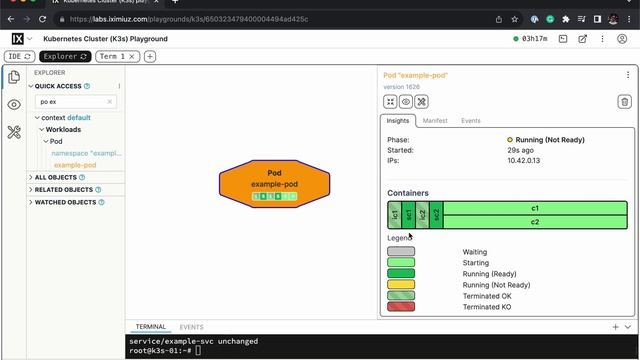Switch to the IDE tab

point(20,56)
